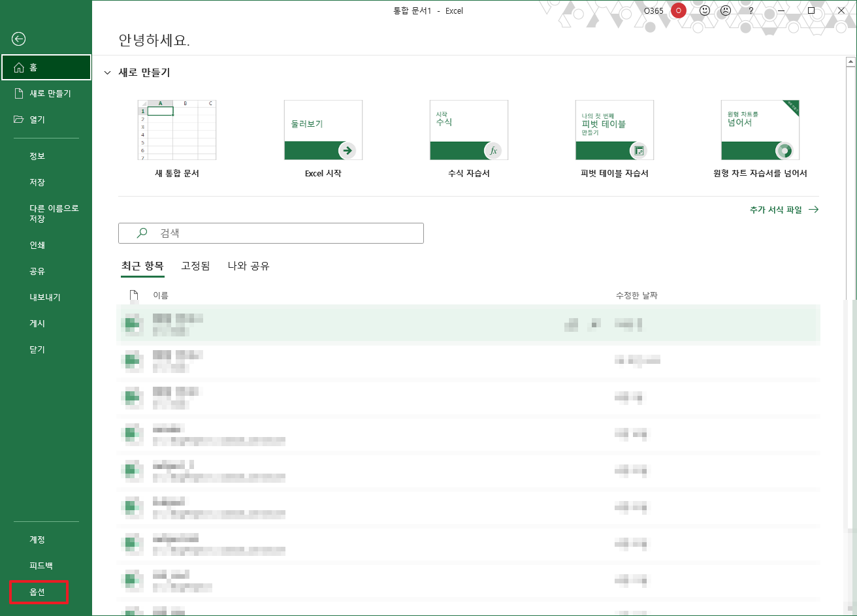Click the 추가 서식 파일 link
Image resolution: width=857 pixels, height=616 pixels.
(784, 210)
